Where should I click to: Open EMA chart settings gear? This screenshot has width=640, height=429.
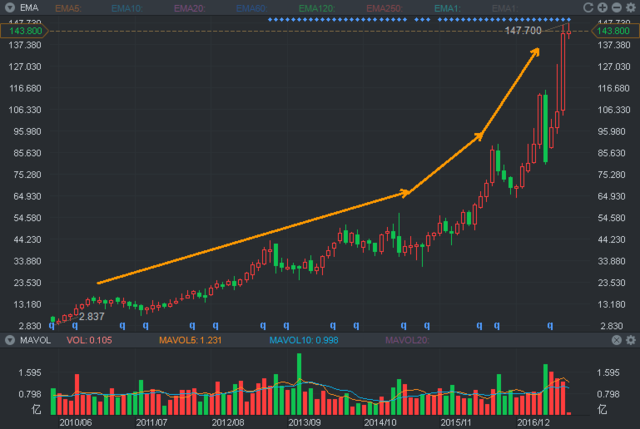630,8
